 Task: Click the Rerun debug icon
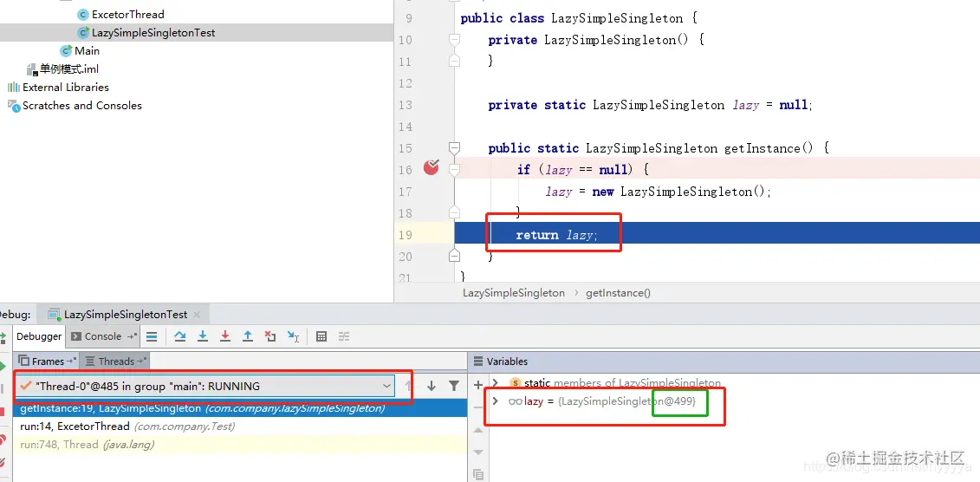[3, 337]
